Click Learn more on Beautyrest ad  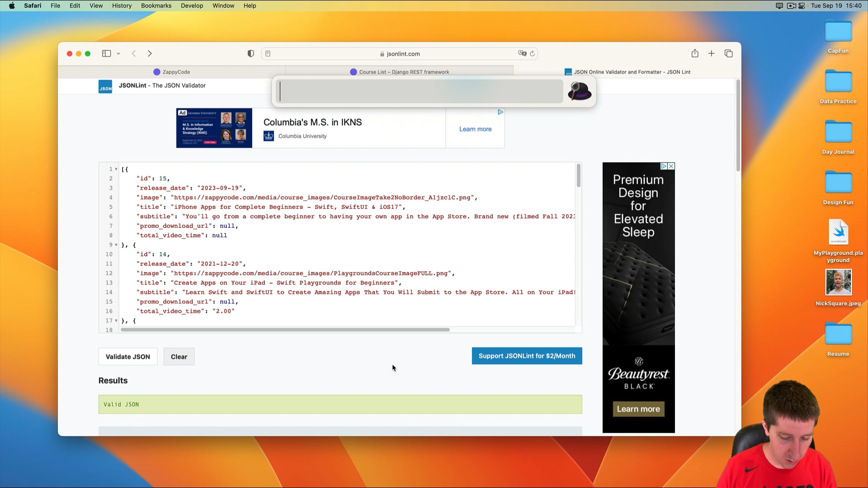coord(638,409)
